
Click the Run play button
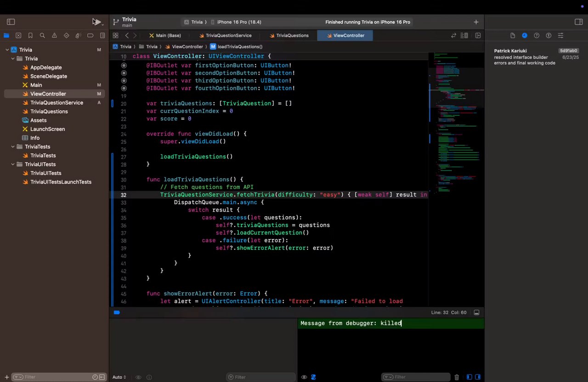coord(96,22)
